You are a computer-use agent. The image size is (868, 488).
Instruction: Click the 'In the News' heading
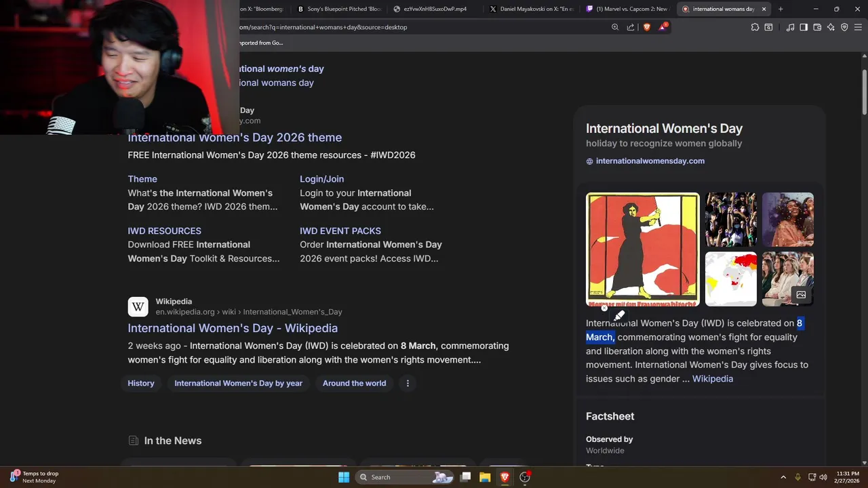coord(173,441)
